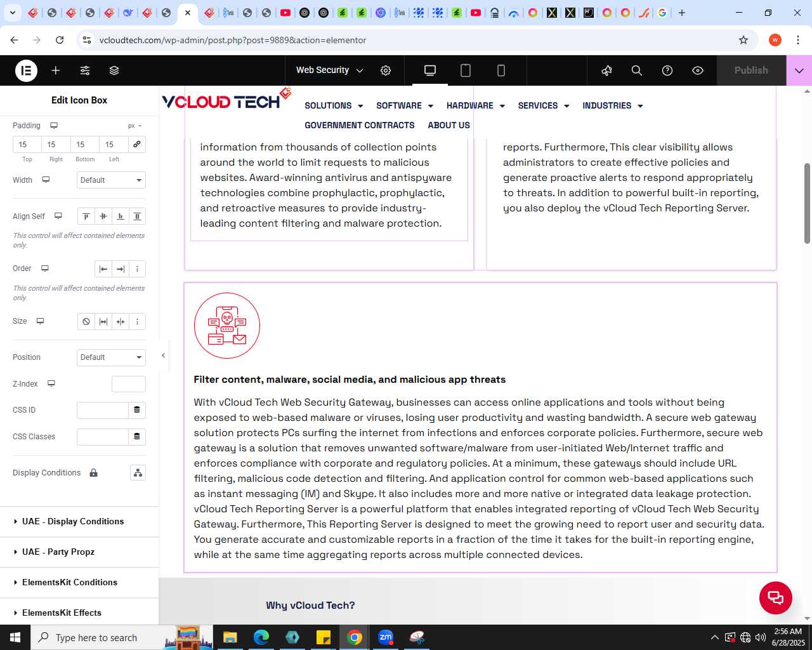
Task: Open SOLUTIONS nav menu
Action: (x=334, y=106)
